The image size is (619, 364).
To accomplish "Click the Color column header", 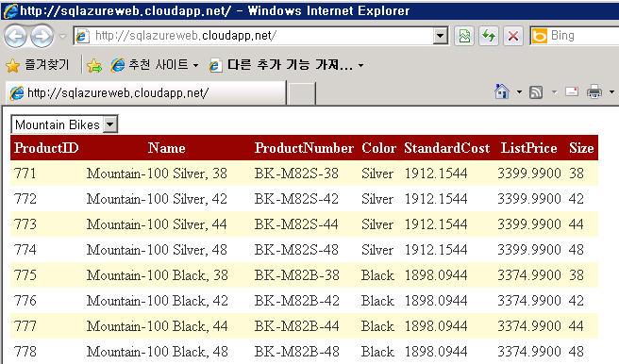I will pyautogui.click(x=379, y=148).
